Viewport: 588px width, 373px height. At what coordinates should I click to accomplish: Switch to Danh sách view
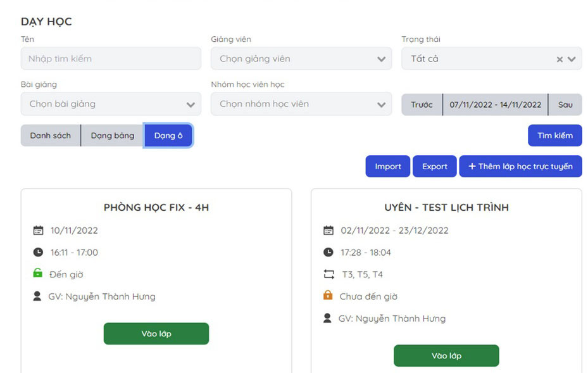coord(51,136)
